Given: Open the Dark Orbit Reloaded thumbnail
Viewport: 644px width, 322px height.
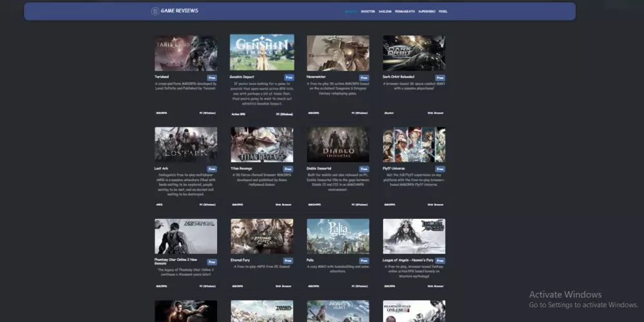Looking at the screenshot, I should click(x=414, y=53).
